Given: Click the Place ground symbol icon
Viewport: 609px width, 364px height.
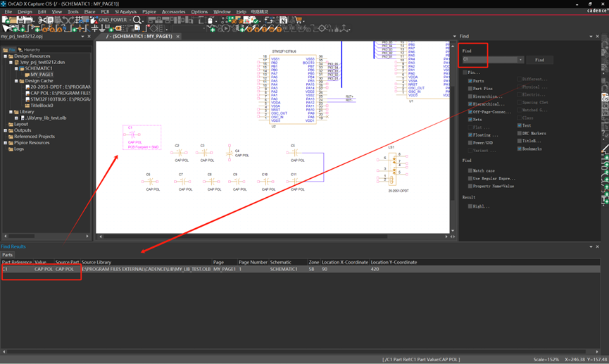Looking at the screenshot, I should 102,28.
